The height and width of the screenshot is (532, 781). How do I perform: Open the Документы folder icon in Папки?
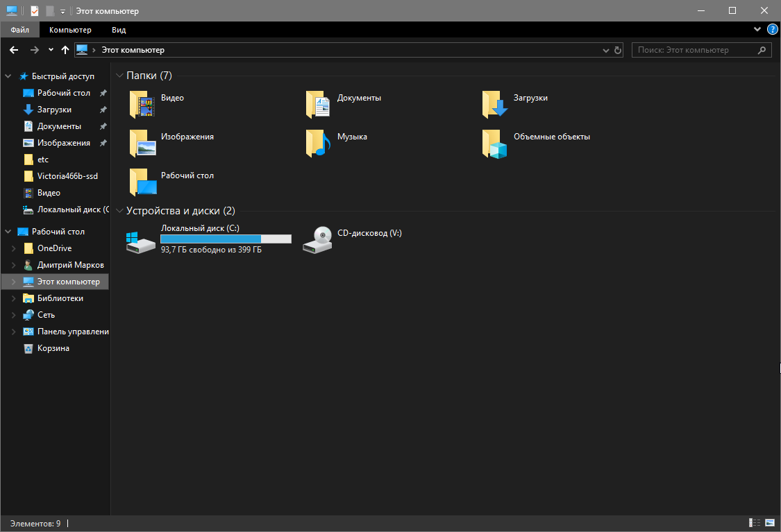[318, 104]
